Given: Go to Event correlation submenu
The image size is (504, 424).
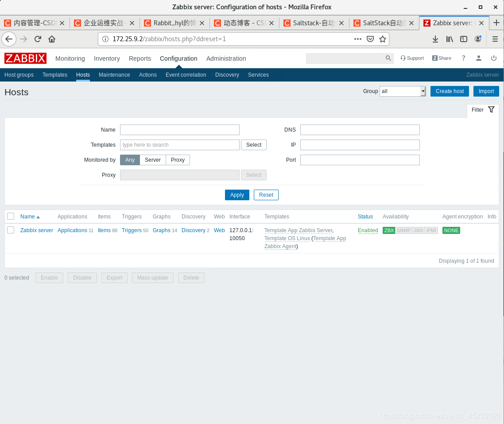Looking at the screenshot, I should (x=186, y=74).
